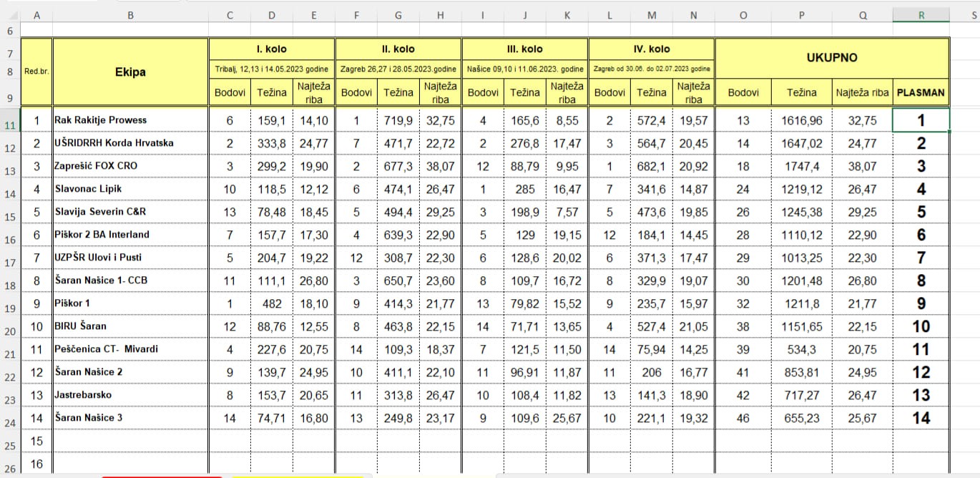
Task: Select the UZPŠR Ulovi i Pusti team cell
Action: point(130,258)
